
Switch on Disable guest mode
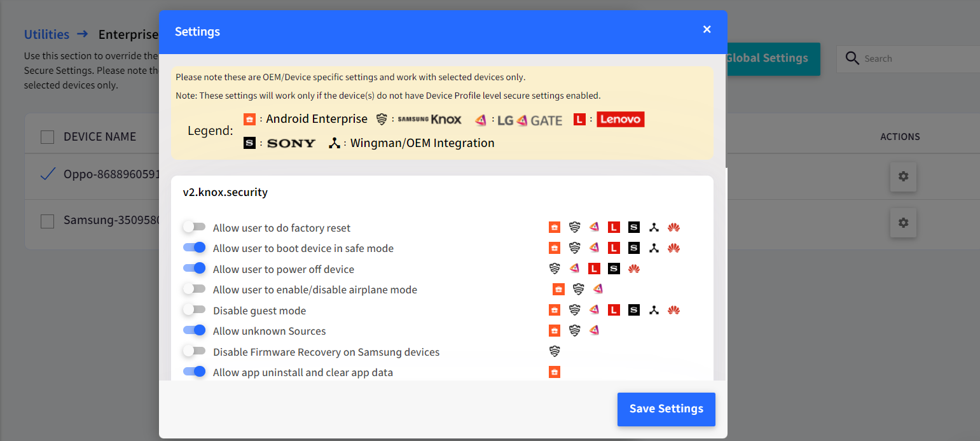pyautogui.click(x=194, y=310)
